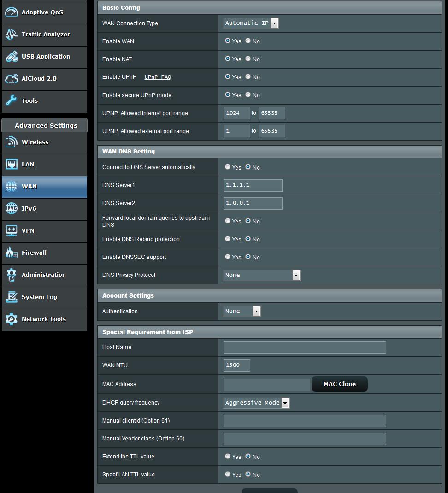The width and height of the screenshot is (448, 493).
Task: Select Yes for Enable DNSSEC support
Action: [x=228, y=257]
